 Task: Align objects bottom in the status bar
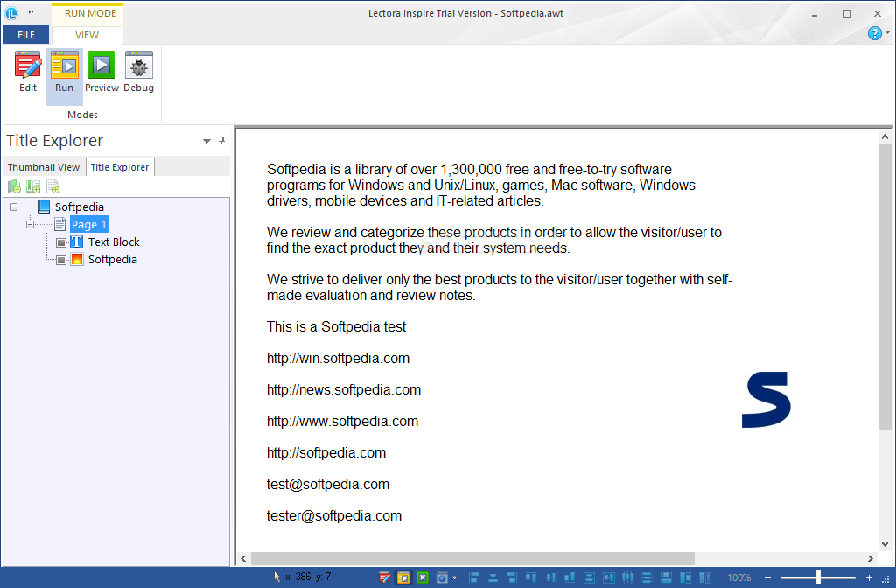point(570,577)
